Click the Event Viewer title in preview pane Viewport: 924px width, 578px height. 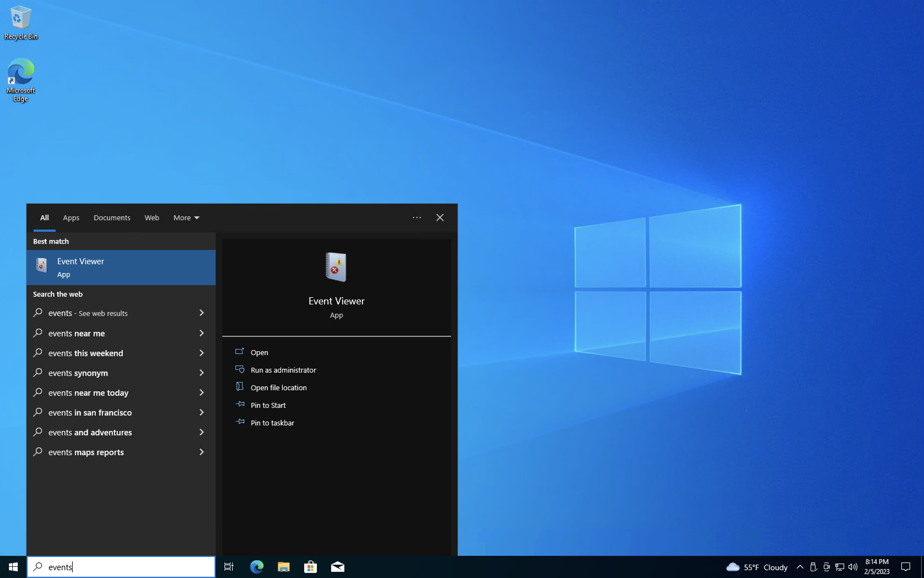click(336, 301)
